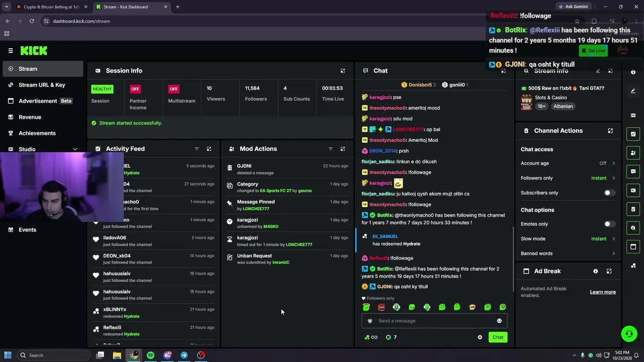
Task: Open Spotify from the taskbar
Action: coord(150,355)
